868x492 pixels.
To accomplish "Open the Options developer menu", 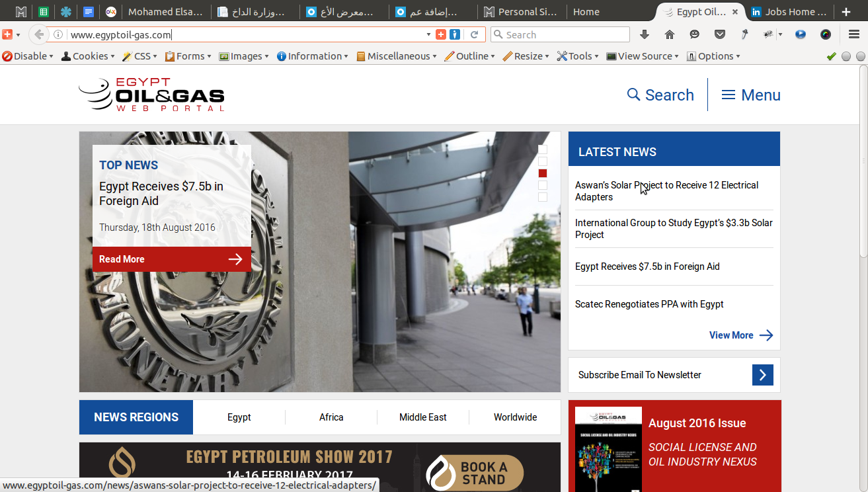I will tap(713, 56).
